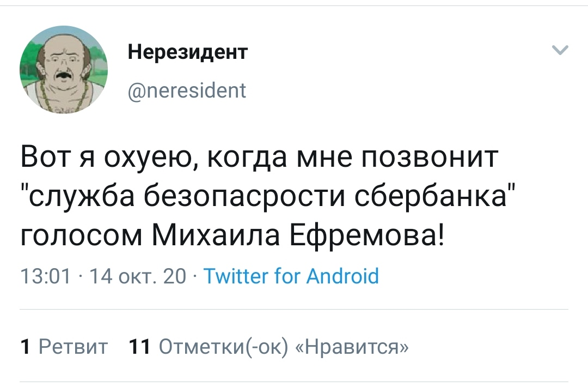Click the word Ретвит
This screenshot has height=387, width=588.
pos(73,346)
